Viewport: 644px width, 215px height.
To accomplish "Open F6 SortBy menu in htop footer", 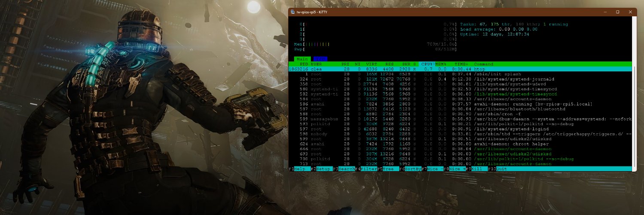I will tap(410, 169).
